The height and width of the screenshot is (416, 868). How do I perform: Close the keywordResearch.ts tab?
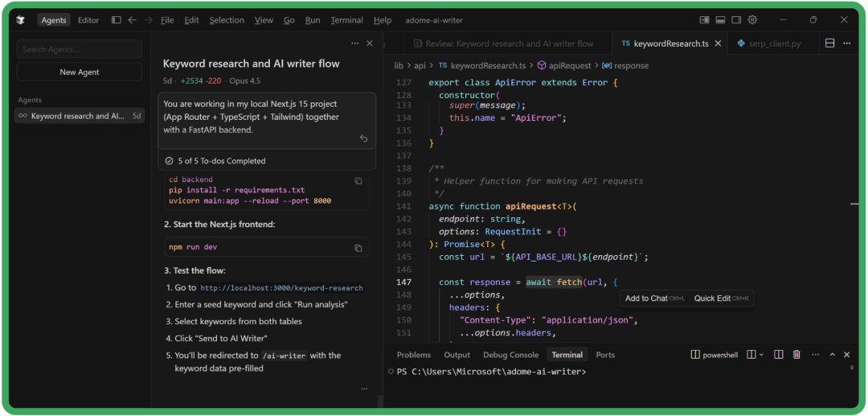coord(718,43)
